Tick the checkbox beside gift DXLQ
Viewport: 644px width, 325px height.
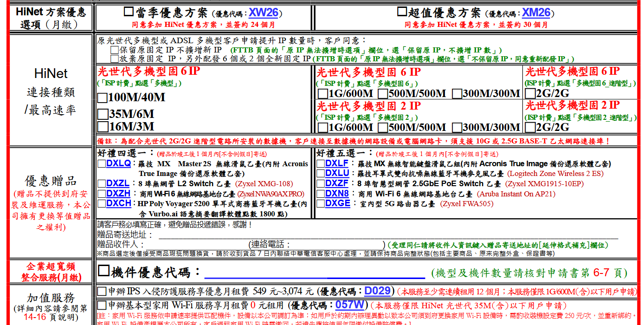(102, 164)
